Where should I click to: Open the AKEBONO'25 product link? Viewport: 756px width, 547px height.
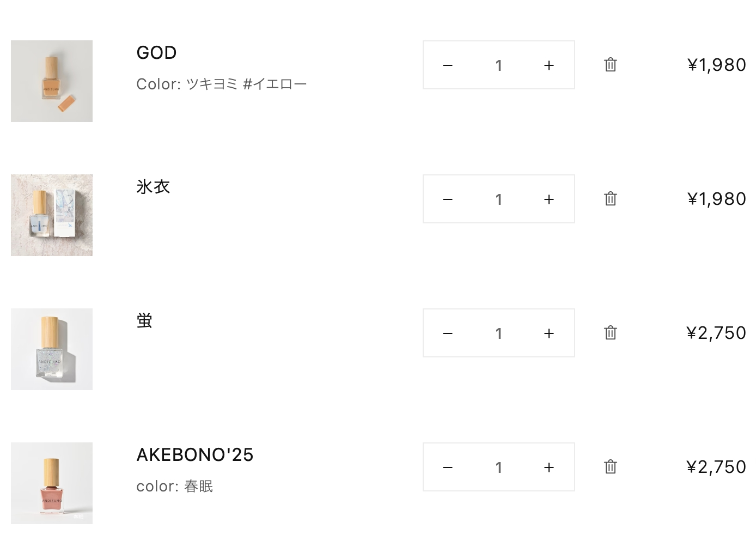pyautogui.click(x=195, y=455)
